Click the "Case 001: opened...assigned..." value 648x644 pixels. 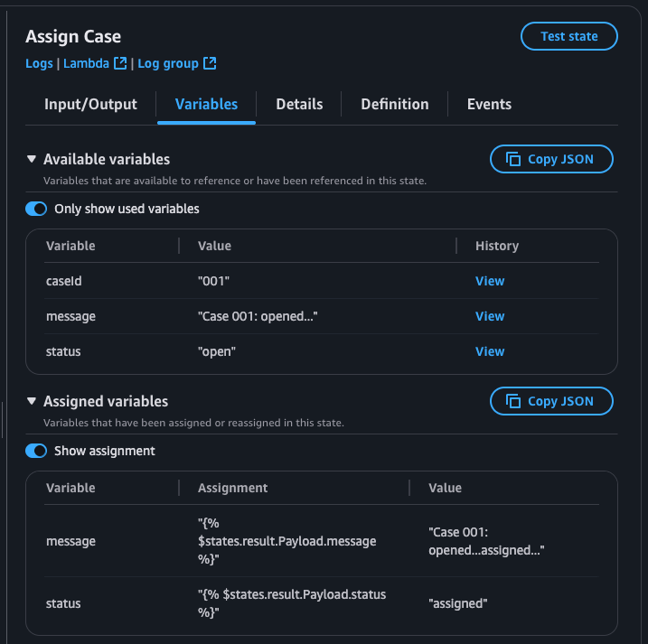click(486, 541)
